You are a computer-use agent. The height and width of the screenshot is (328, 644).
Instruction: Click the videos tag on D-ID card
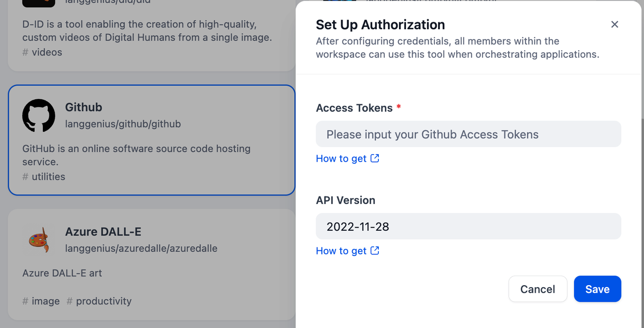point(42,52)
